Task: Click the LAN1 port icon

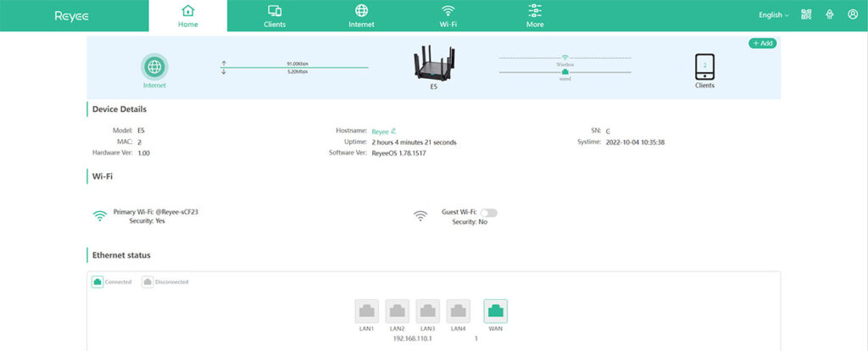Action: pyautogui.click(x=366, y=311)
